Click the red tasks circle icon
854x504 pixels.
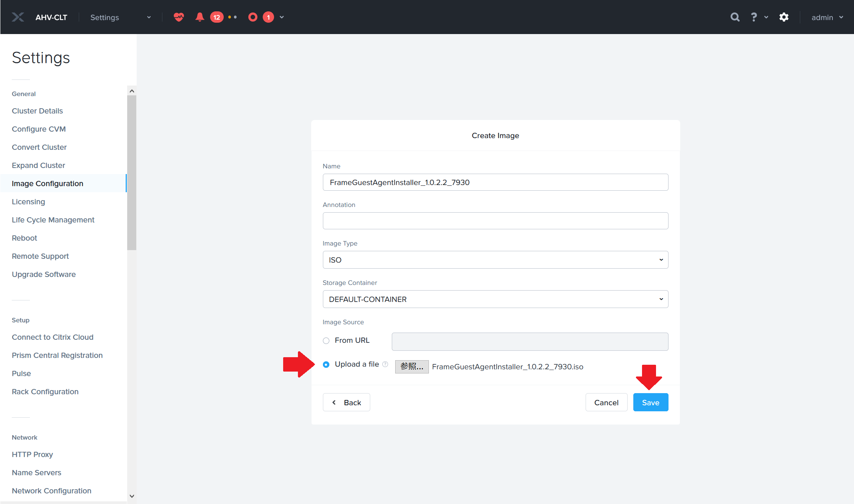tap(253, 17)
